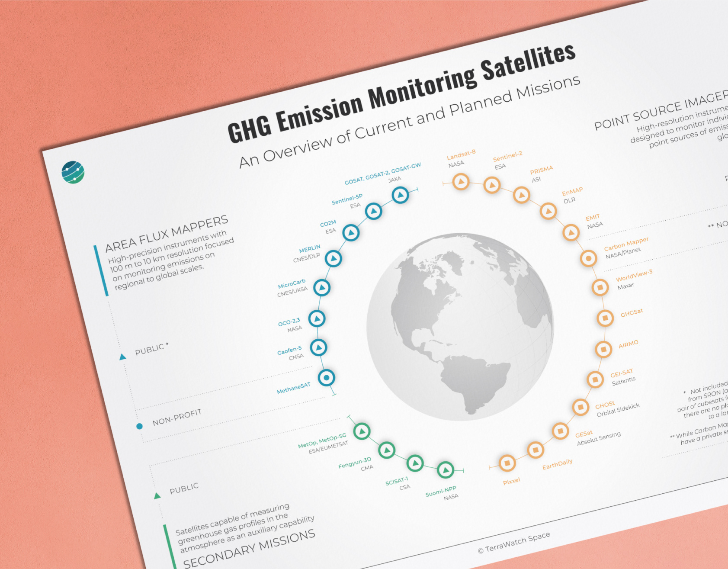This screenshot has width=728, height=569.
Task: Click the 'Satlantis' label text
Action: point(623,381)
